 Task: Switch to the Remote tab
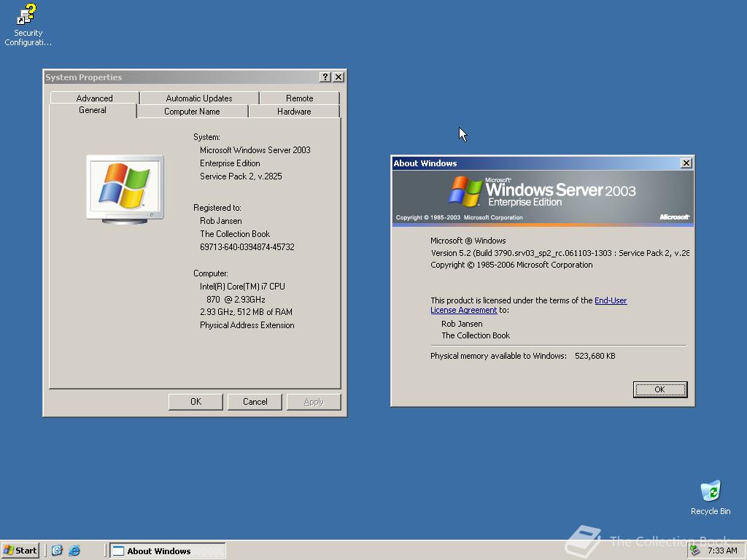(x=300, y=98)
